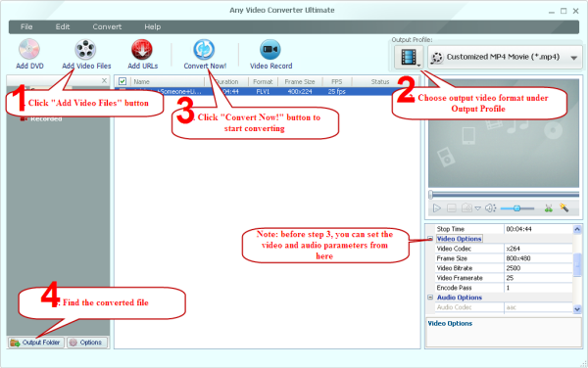Select the FLV1 400x224 video row
Viewport: 588px width, 368px height.
click(x=267, y=91)
